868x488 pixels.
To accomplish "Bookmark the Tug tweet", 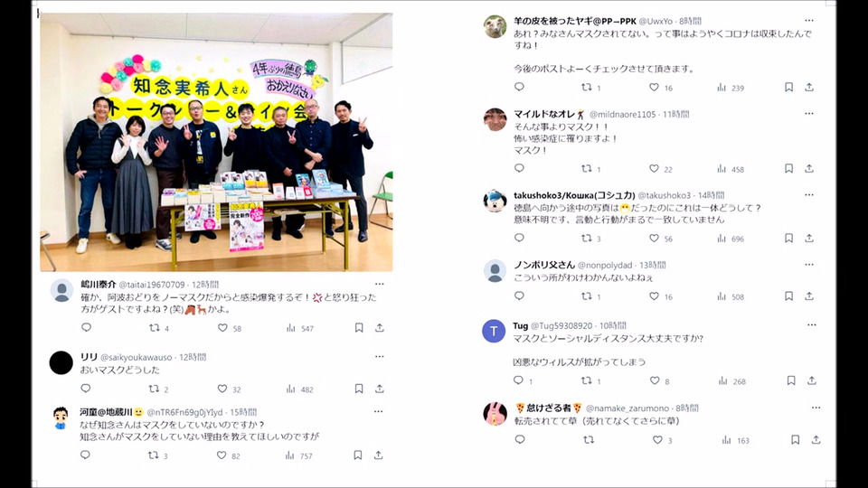I will point(791,380).
